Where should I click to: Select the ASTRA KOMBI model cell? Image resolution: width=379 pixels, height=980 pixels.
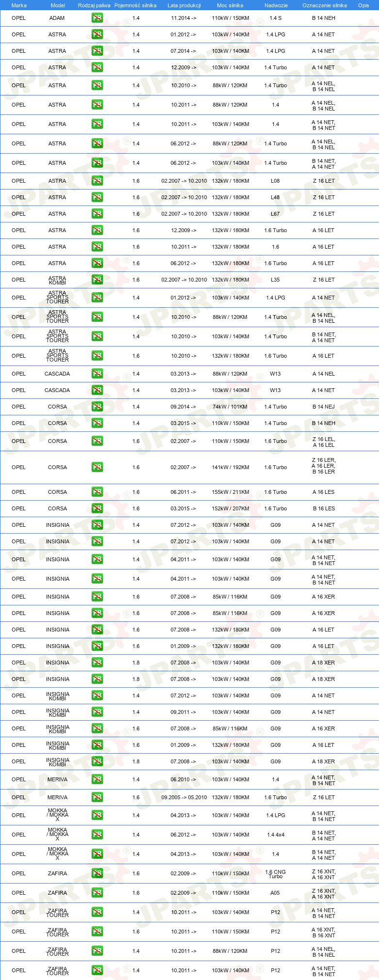tap(57, 280)
